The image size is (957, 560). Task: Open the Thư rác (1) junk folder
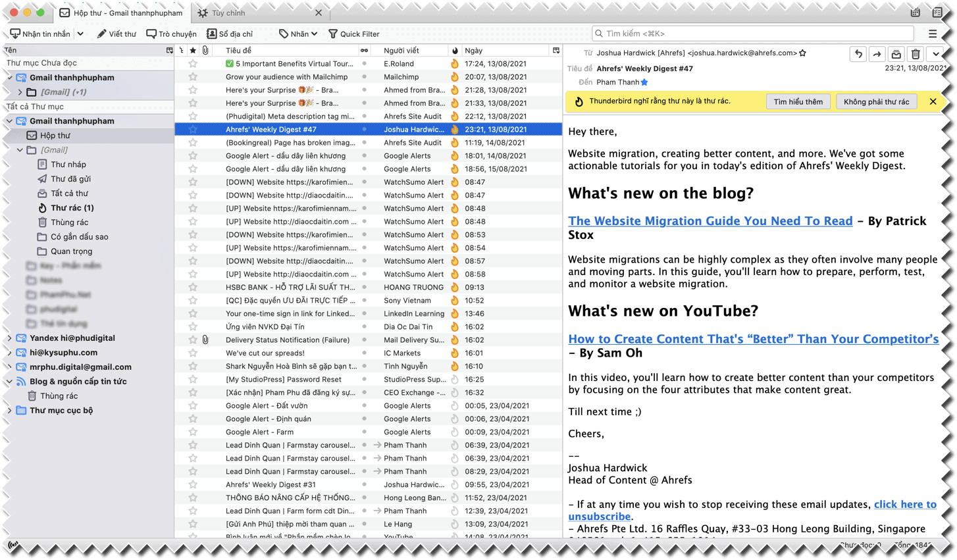point(88,208)
